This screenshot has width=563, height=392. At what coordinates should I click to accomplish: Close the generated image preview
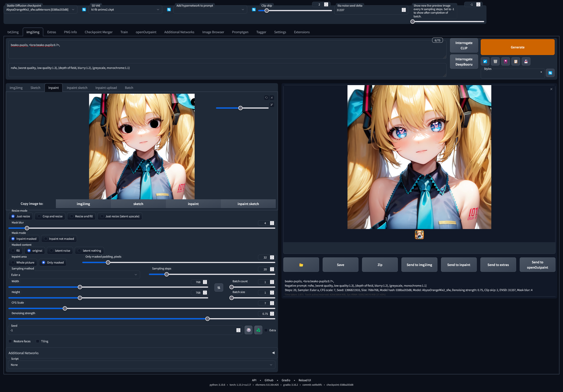pyautogui.click(x=551, y=89)
